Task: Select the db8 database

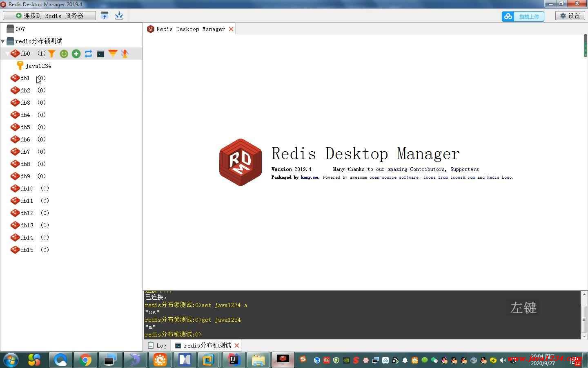Action: pyautogui.click(x=25, y=164)
